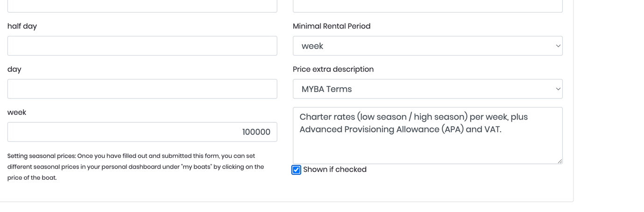This screenshot has height=212, width=644.
Task: Click the "Price extra description" label
Action: pyautogui.click(x=333, y=69)
